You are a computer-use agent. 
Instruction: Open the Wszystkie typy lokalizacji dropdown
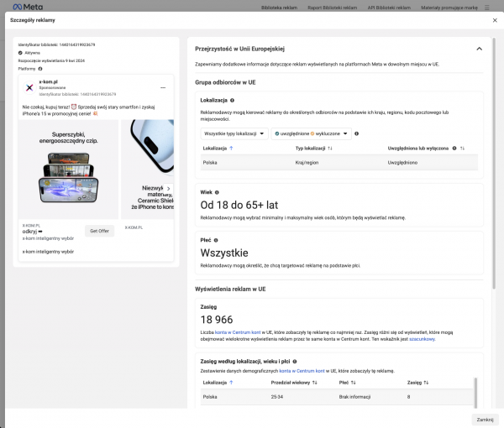(x=234, y=133)
